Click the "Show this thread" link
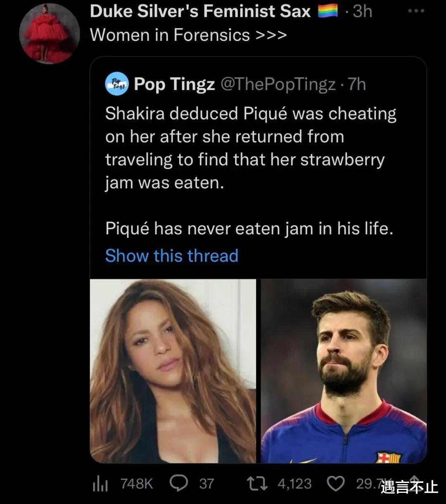The image size is (446, 504). tap(172, 256)
